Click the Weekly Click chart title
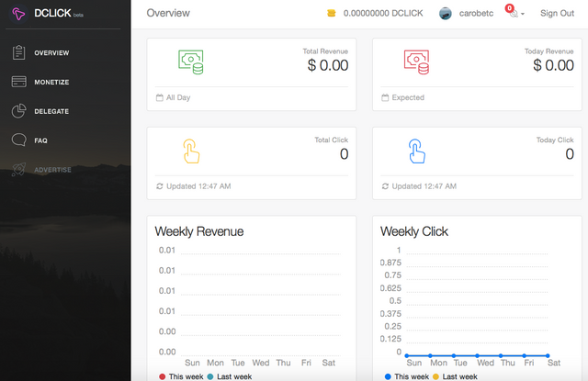Viewport: 588px width, 381px height. 414,231
